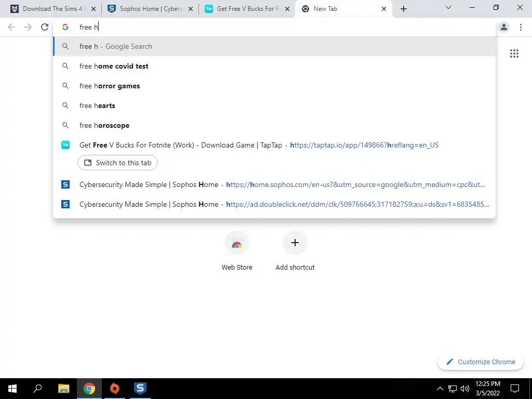Show hidden system tray icons
Viewport: 532px width, 399px height.
[x=440, y=389]
